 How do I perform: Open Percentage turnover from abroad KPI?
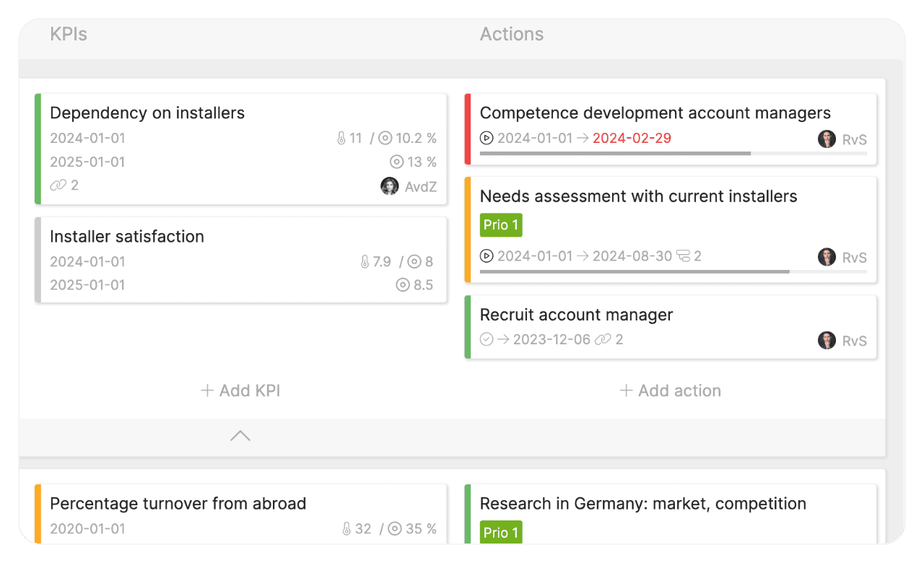240,514
